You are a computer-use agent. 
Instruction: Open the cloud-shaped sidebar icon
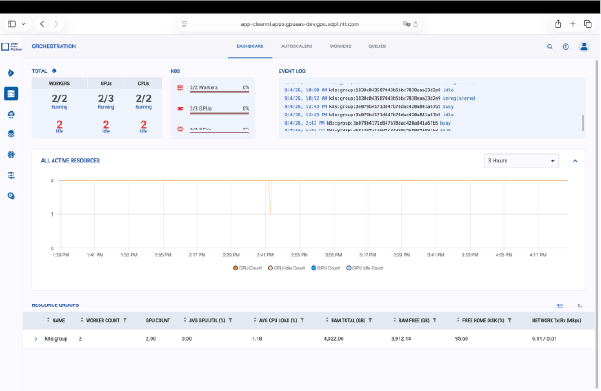pyautogui.click(x=11, y=115)
